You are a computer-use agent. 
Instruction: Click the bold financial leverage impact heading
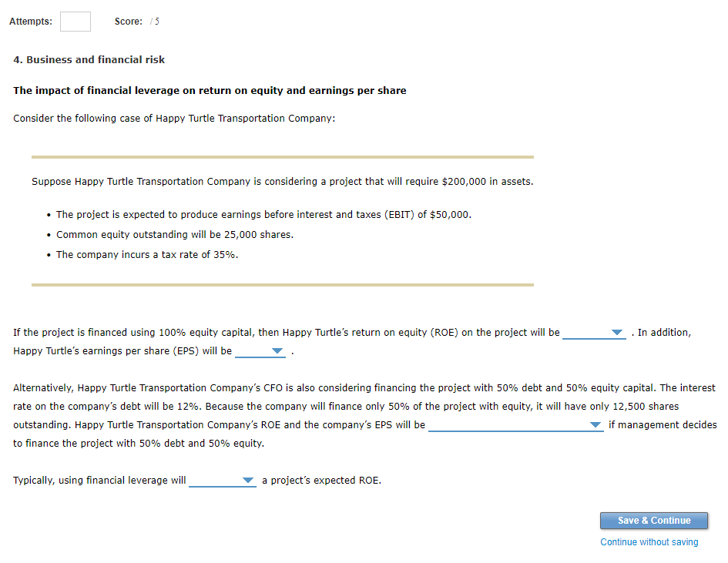coord(209,90)
